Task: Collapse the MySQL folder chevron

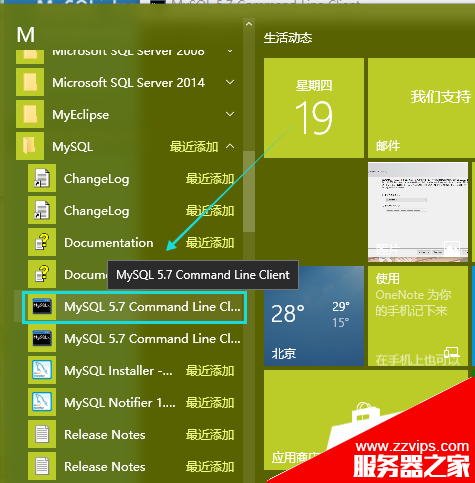Action: point(230,146)
